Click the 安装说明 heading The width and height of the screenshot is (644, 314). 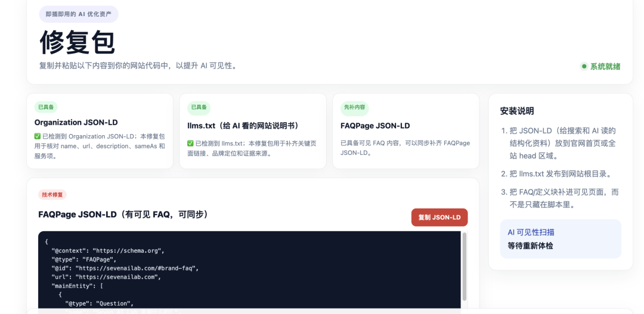(x=517, y=111)
